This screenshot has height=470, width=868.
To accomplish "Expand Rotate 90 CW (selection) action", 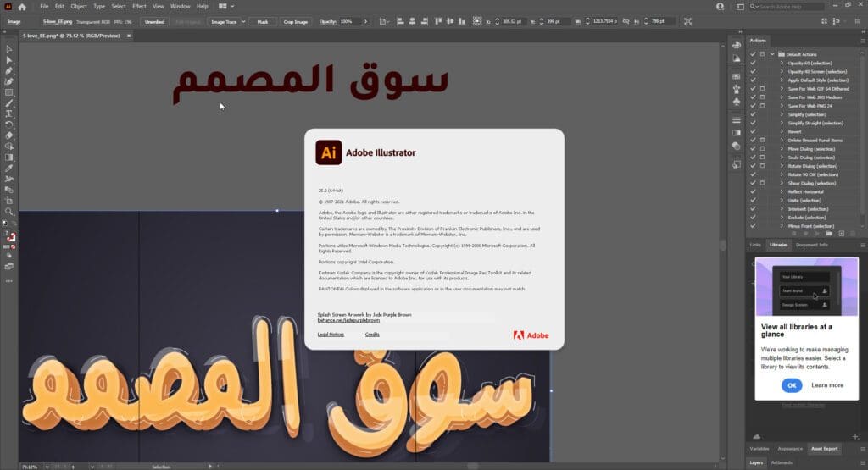I will (782, 174).
